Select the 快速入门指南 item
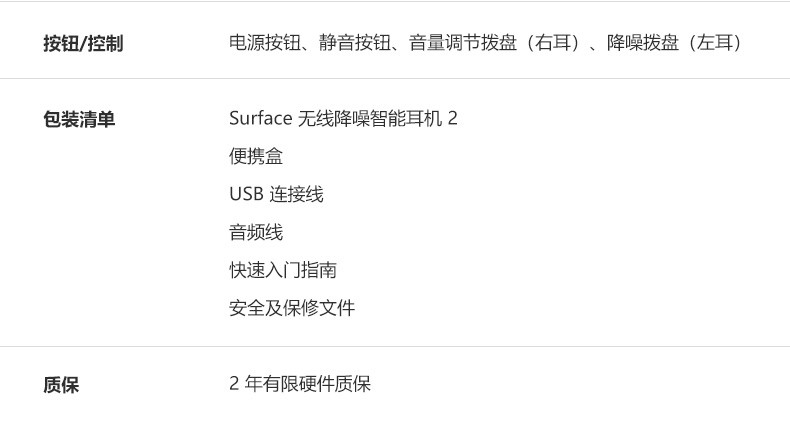Screen dimensions: 790x424 pyautogui.click(x=283, y=271)
